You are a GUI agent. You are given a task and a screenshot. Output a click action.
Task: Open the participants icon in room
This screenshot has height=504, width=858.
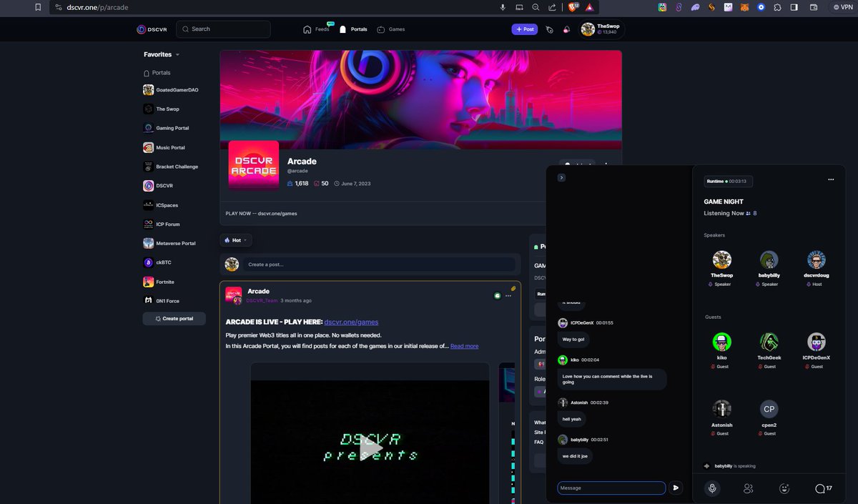748,488
